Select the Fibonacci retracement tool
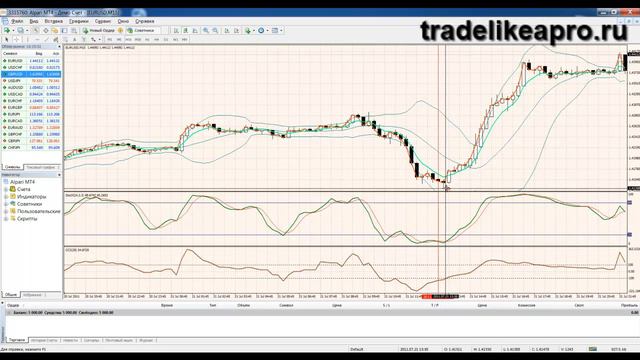Screen dimensions: 640x360 65,40
